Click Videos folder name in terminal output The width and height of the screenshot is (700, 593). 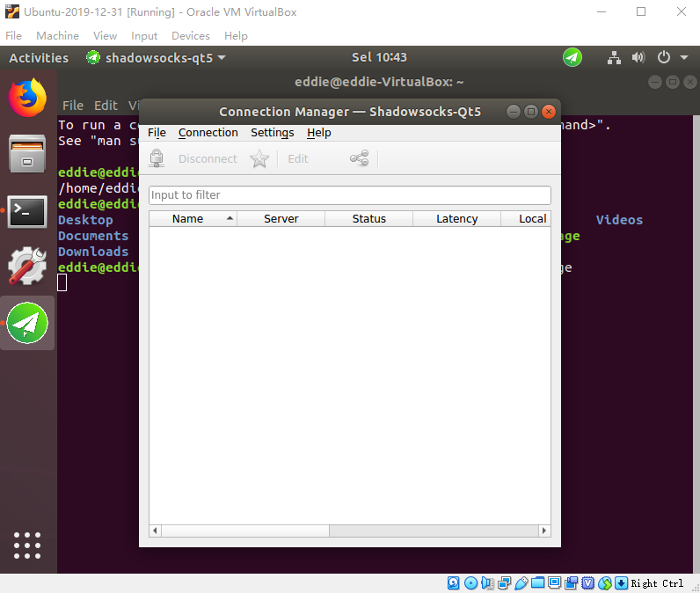(619, 220)
